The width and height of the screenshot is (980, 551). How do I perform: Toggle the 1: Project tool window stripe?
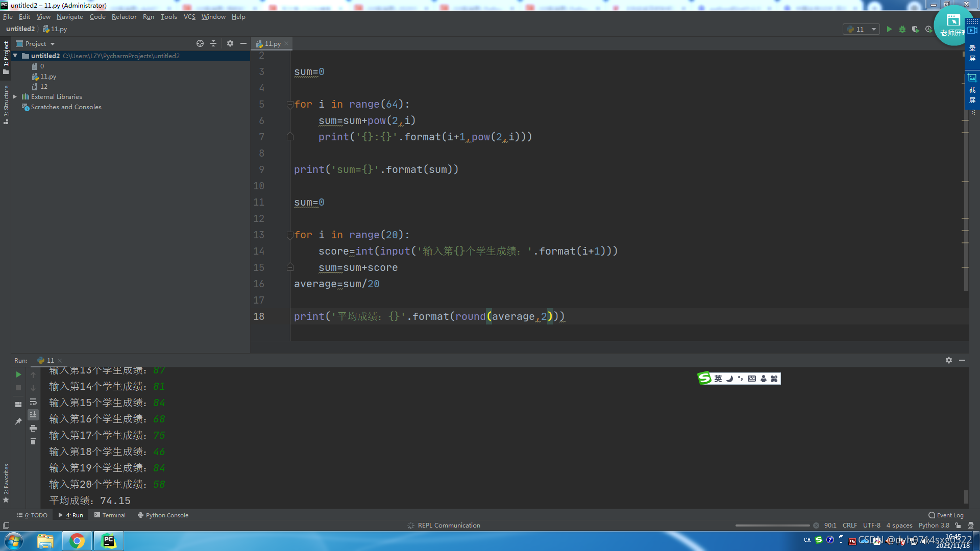coord(6,57)
